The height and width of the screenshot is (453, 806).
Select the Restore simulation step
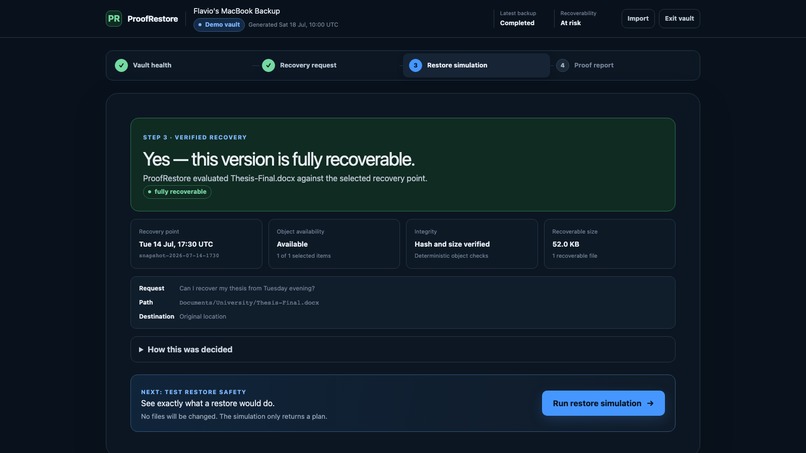point(476,65)
